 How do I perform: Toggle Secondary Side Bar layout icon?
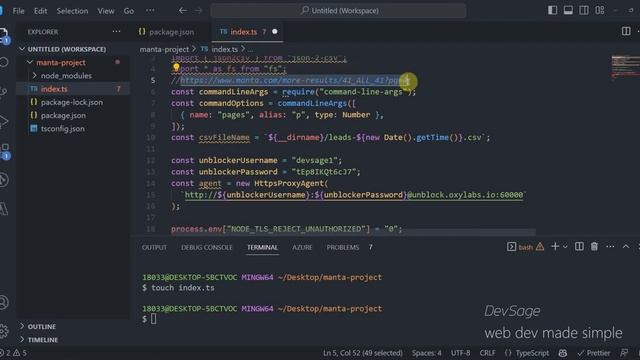click(584, 11)
